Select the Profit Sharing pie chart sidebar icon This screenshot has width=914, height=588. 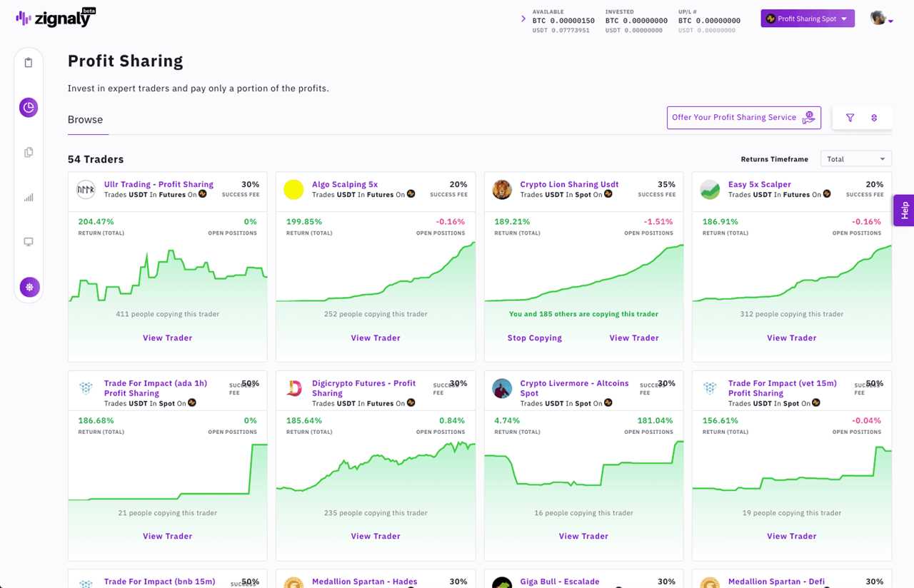pyautogui.click(x=29, y=107)
